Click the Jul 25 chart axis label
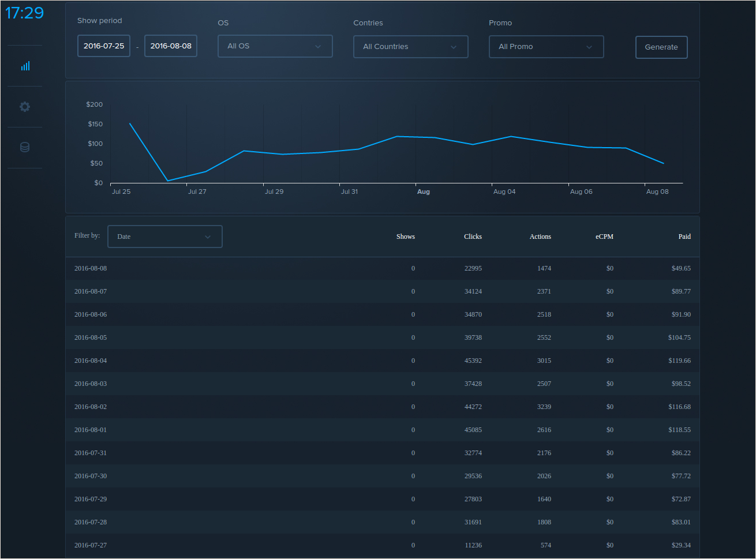Viewport: 756px width, 559px height. click(x=121, y=192)
